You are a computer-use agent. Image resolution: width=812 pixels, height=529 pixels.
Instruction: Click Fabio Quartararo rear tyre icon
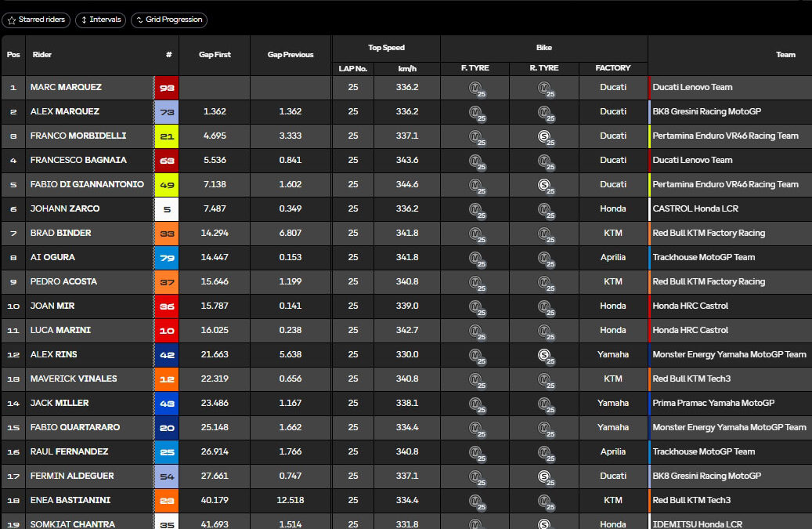coord(545,429)
